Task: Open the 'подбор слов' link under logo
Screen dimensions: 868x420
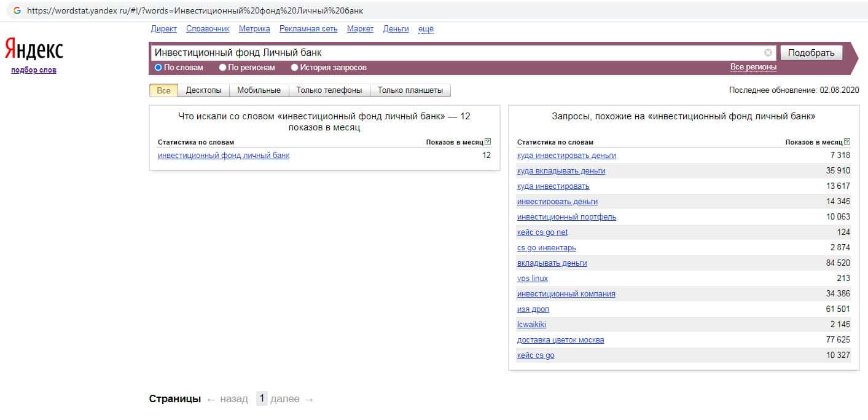Action: click(34, 70)
